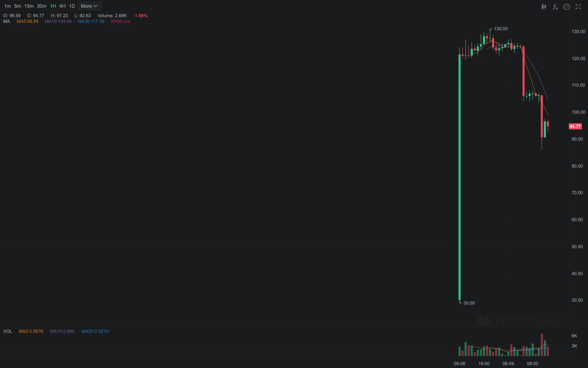
Task: Click the 40.00 price axis label
Action: coord(577,273)
